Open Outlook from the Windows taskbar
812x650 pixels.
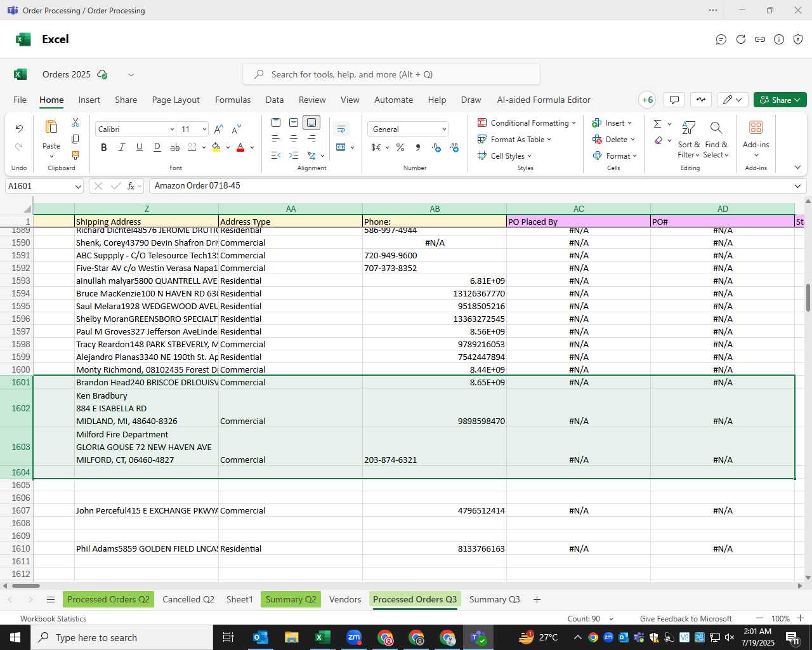click(261, 637)
